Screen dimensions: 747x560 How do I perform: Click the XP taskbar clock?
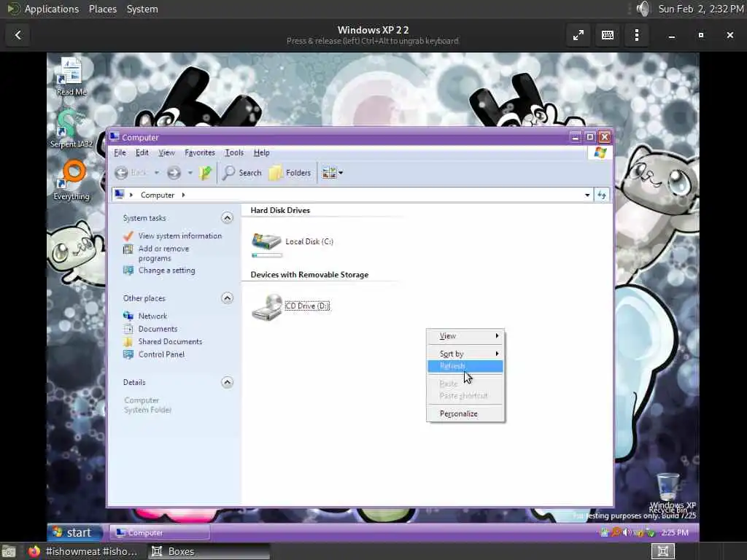pos(675,533)
